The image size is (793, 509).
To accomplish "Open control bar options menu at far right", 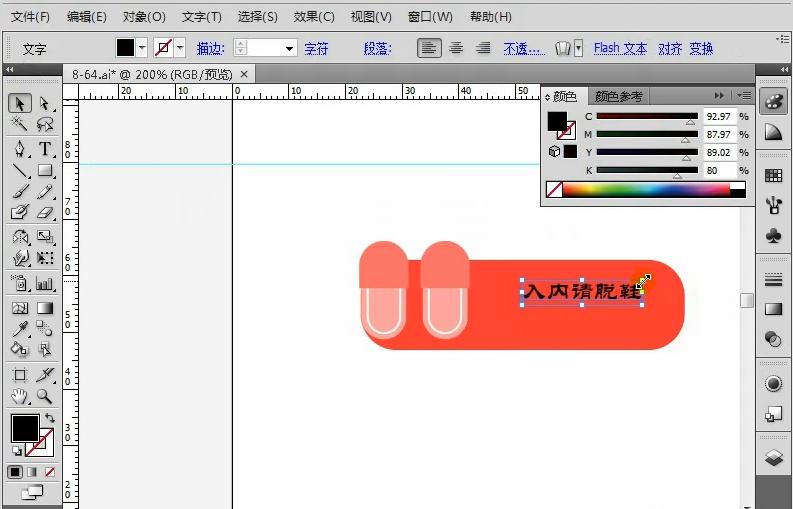I will pos(783,38).
